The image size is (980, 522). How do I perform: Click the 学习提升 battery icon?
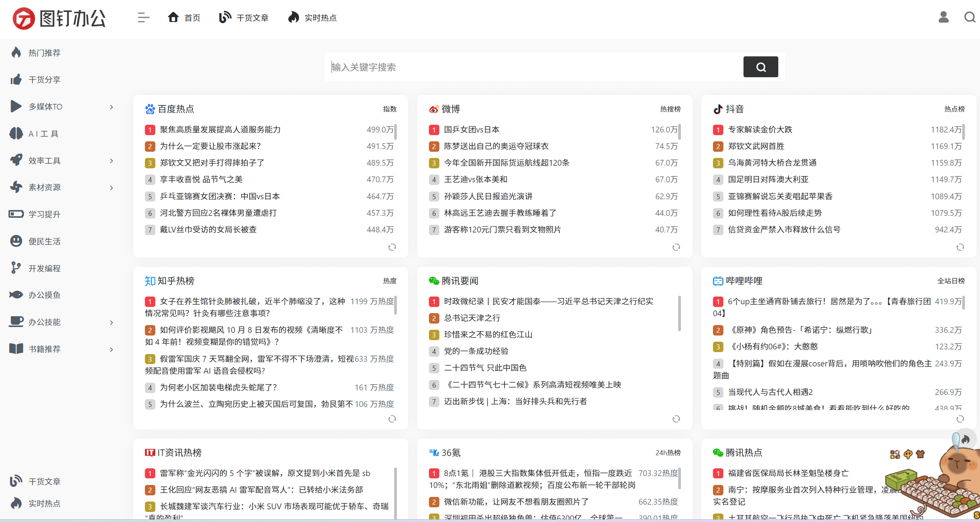(x=16, y=214)
